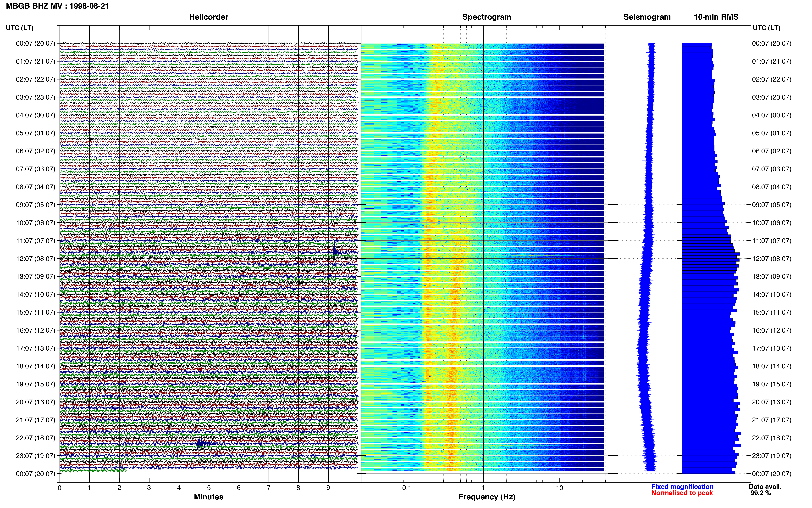Select the left time label '00:07 (20:07)' at top

[36, 43]
